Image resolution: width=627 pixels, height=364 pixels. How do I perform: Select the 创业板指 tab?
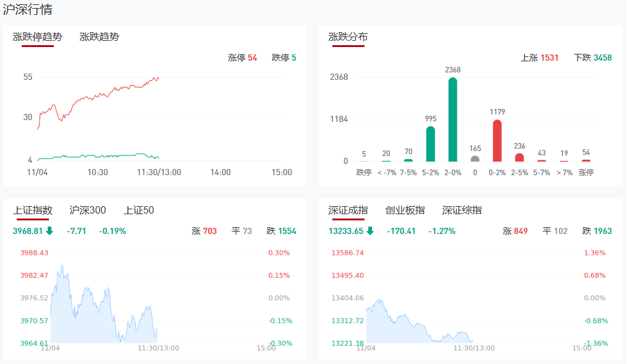point(405,210)
